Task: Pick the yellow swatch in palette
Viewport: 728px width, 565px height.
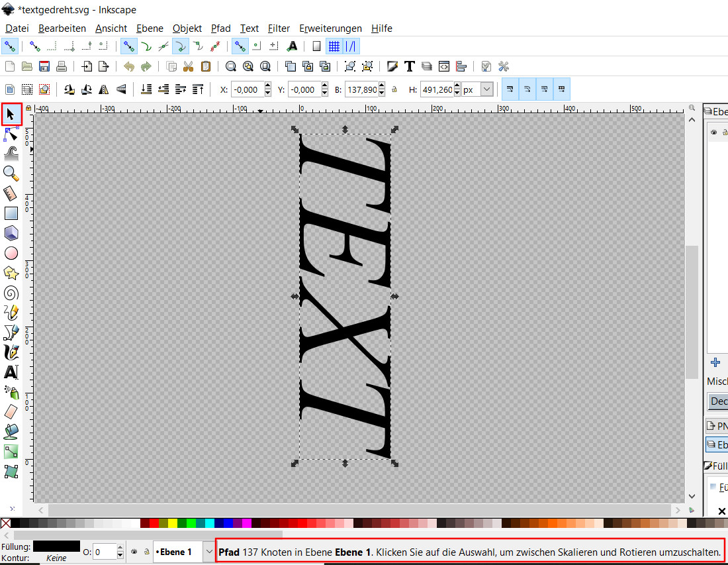Action: pos(172,523)
